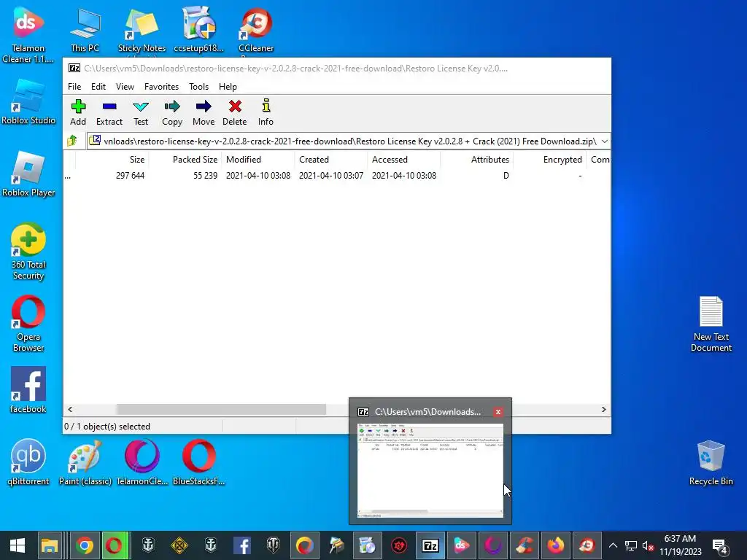Select the qBittorrent desktop icon
747x560 pixels.
tap(28, 463)
